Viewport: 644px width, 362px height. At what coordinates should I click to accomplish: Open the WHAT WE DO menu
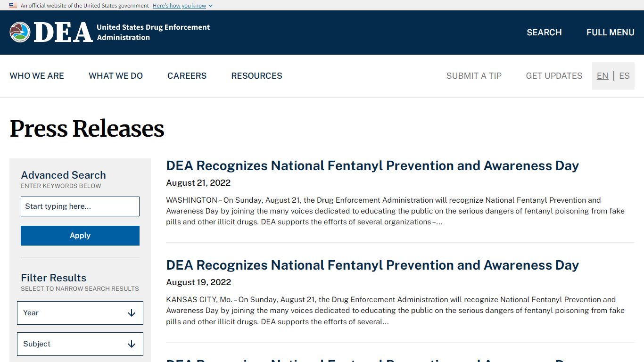[116, 76]
